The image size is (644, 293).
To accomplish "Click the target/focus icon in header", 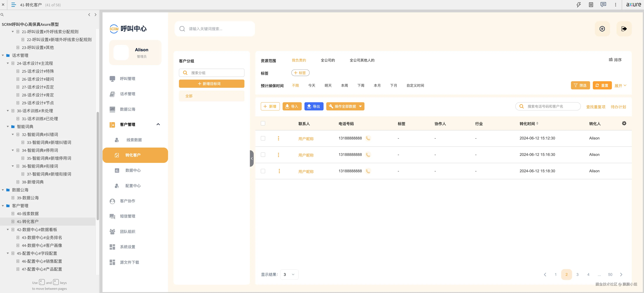I will 602,29.
